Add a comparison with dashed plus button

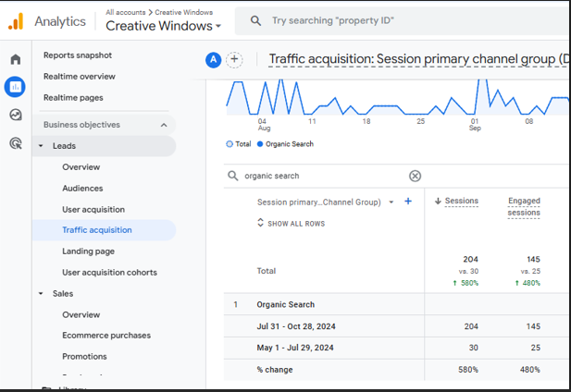[234, 60]
